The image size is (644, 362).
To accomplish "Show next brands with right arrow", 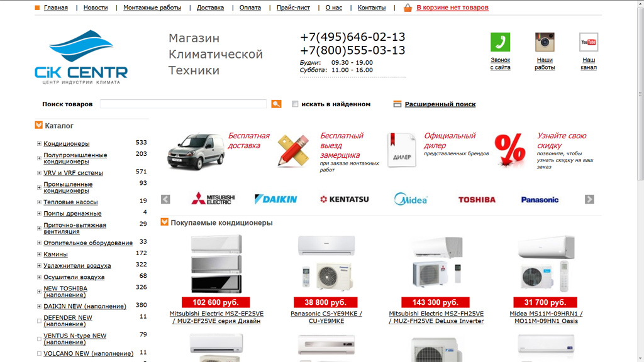I will coord(589,199).
